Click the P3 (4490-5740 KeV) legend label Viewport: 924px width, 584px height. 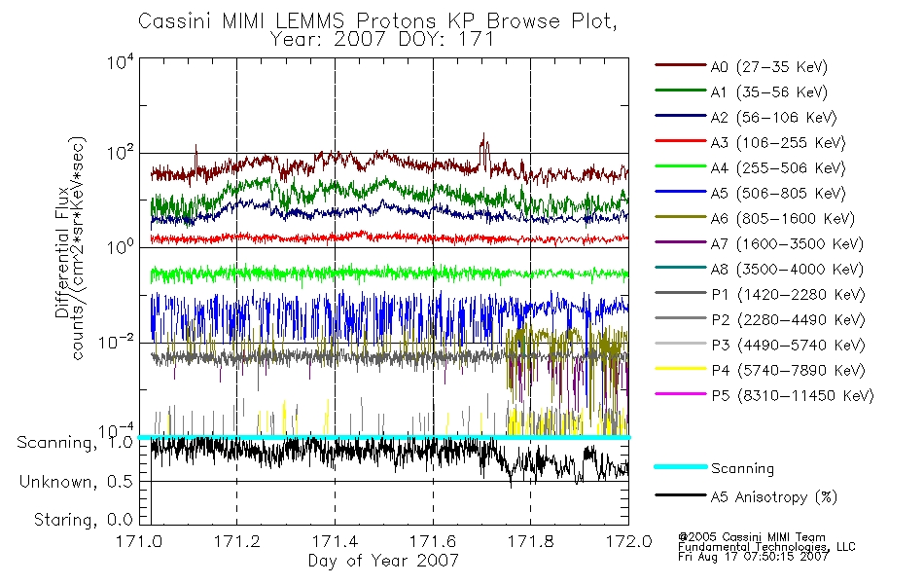(788, 346)
